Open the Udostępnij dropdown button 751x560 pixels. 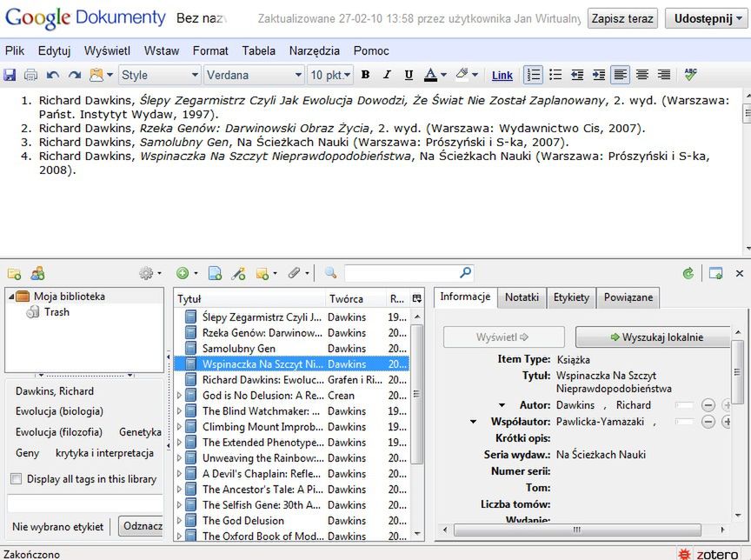click(x=707, y=18)
